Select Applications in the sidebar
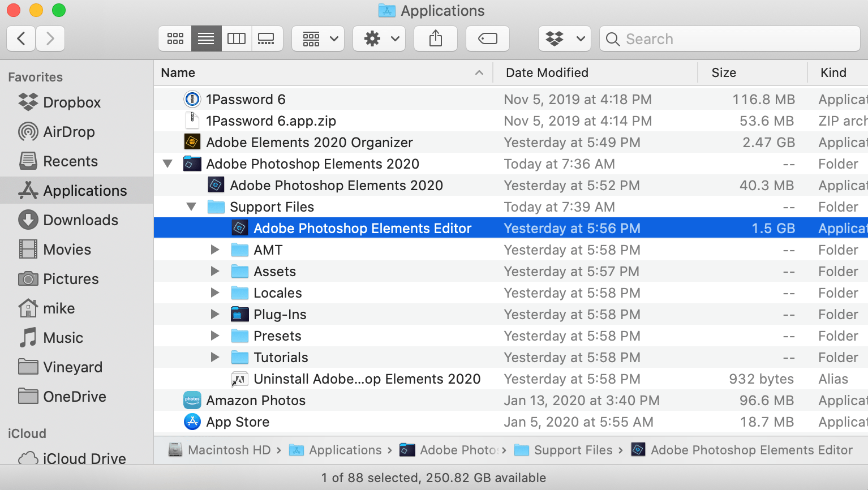Image resolution: width=868 pixels, height=490 pixels. point(77,191)
